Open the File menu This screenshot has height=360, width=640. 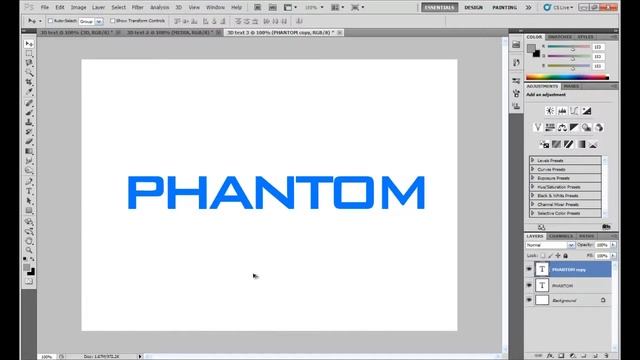coord(44,7)
